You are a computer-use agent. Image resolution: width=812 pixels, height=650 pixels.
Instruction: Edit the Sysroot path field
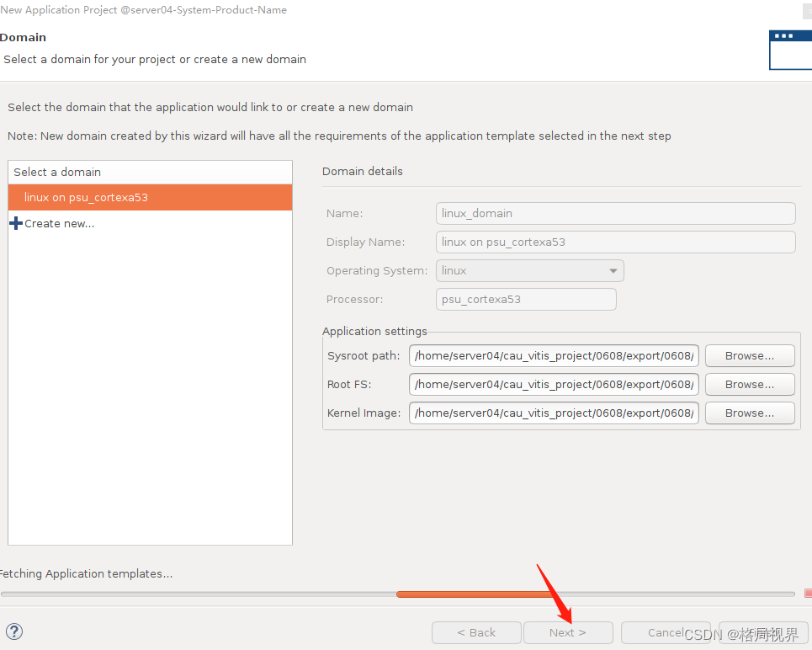click(x=554, y=355)
